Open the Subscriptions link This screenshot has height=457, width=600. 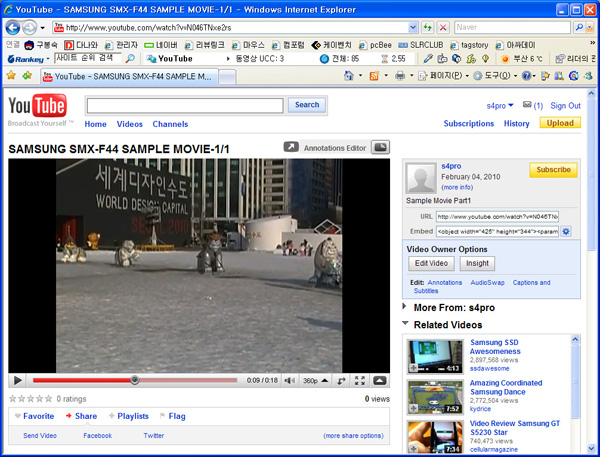pos(468,124)
